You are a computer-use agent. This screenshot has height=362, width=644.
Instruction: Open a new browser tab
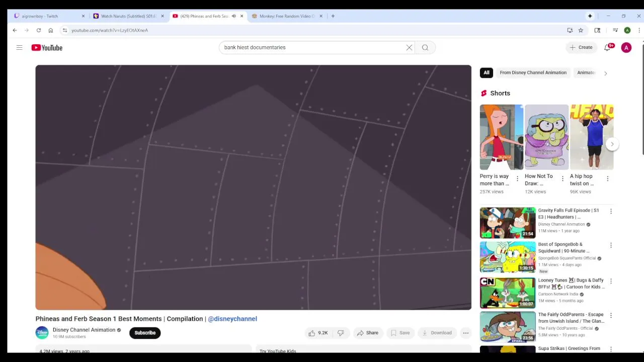coord(333,16)
